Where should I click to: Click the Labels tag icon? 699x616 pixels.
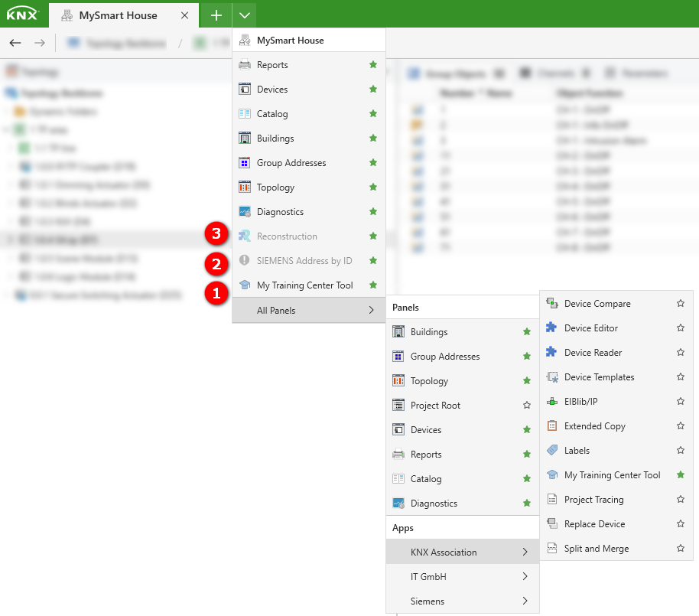click(x=552, y=450)
